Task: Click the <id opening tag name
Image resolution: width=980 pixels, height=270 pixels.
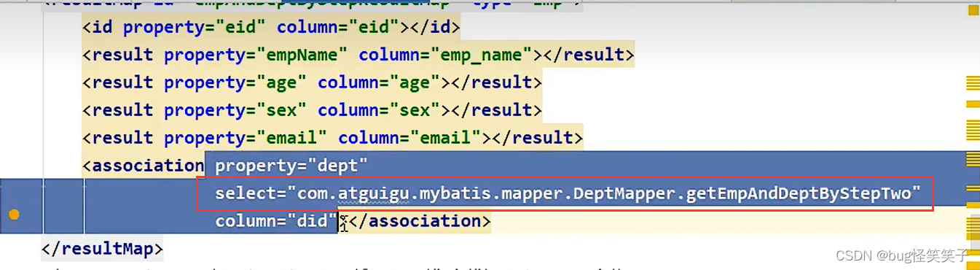Action: pyautogui.click(x=98, y=28)
